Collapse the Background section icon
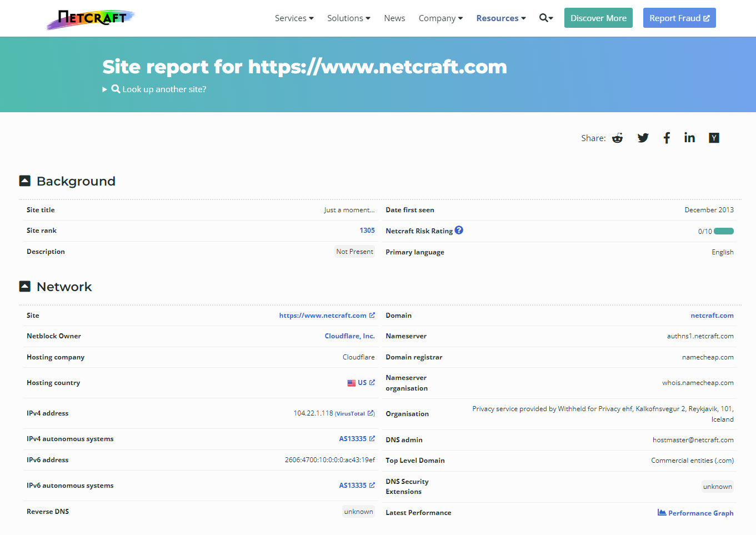756x535 pixels. click(25, 181)
